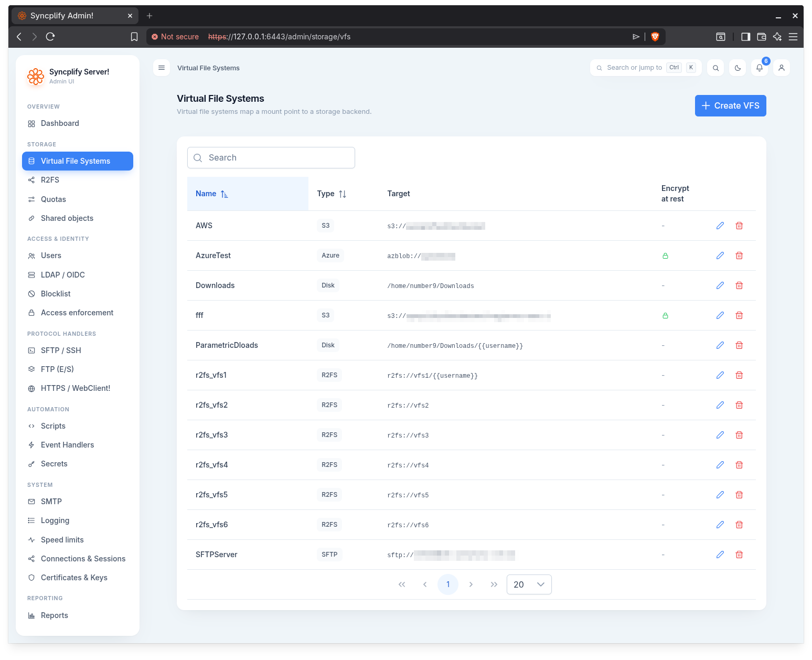Delete r2fs_vfs2 with trash icon
The image size is (812, 660).
(x=739, y=405)
